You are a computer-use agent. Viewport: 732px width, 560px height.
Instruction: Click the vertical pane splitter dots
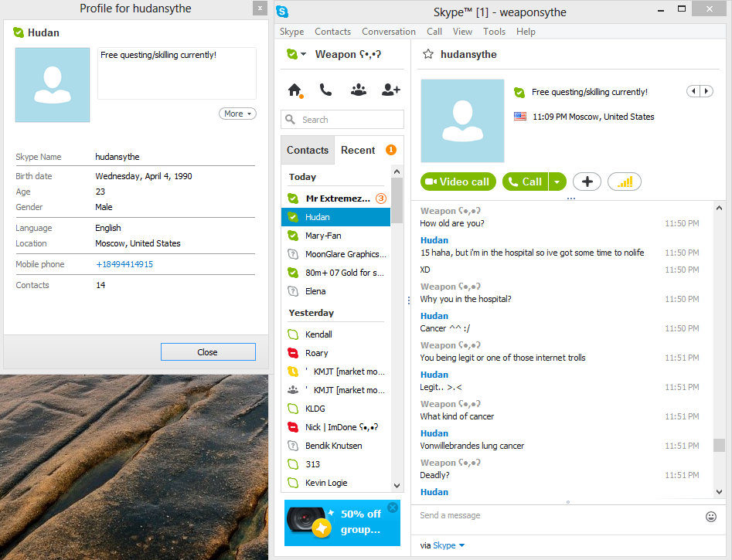(x=408, y=300)
